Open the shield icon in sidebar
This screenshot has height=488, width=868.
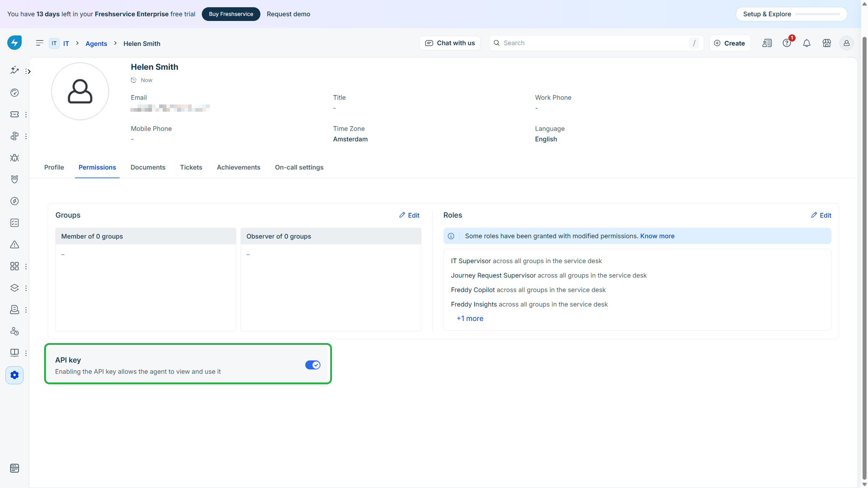(14, 179)
